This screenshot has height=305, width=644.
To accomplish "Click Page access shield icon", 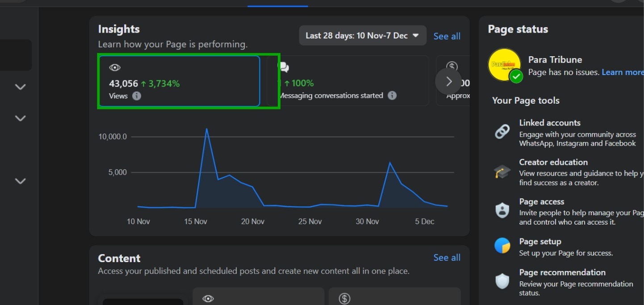I will tap(502, 210).
